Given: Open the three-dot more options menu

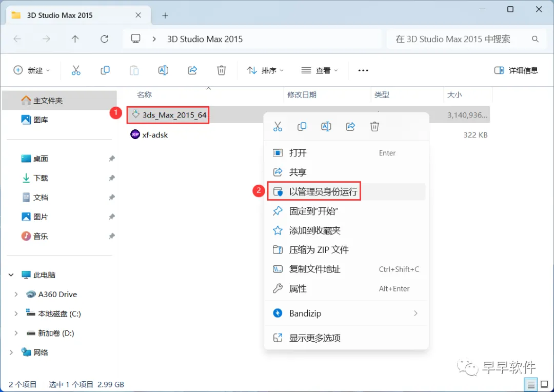Looking at the screenshot, I should click(363, 70).
